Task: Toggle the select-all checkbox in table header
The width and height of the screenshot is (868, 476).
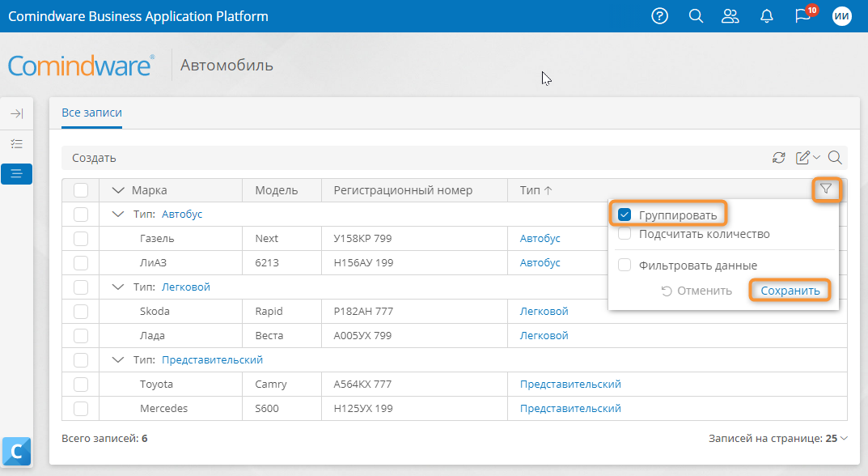Action: (81, 190)
